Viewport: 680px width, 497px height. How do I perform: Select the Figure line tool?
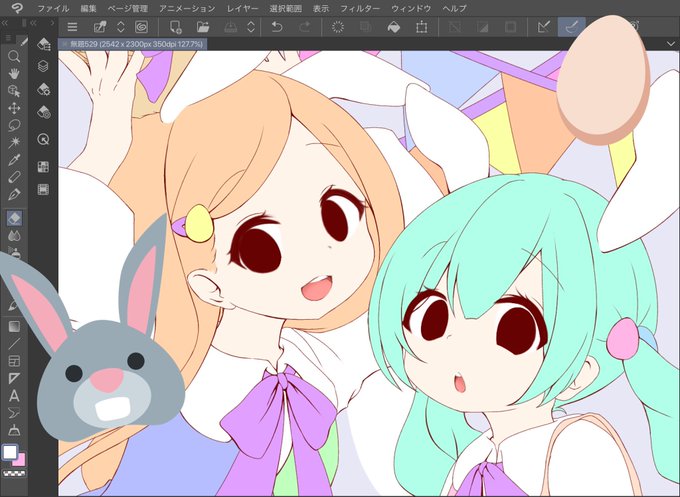[14, 343]
